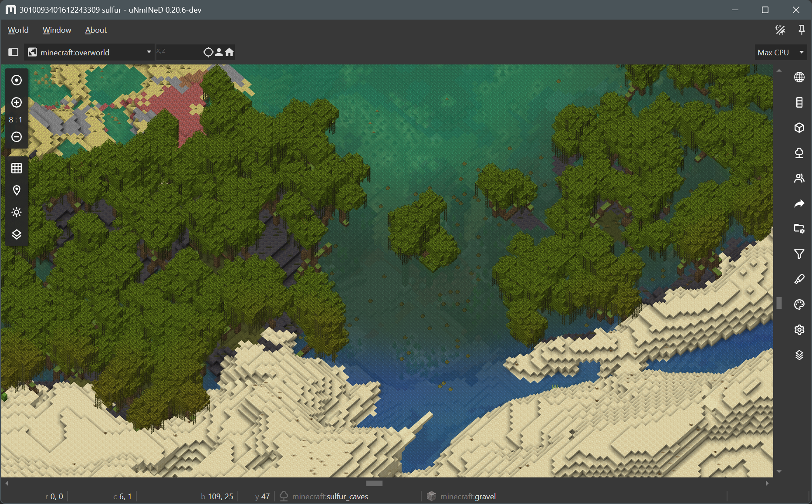Toggle the lighting sun icon
The image size is (812, 504).
pyautogui.click(x=17, y=212)
